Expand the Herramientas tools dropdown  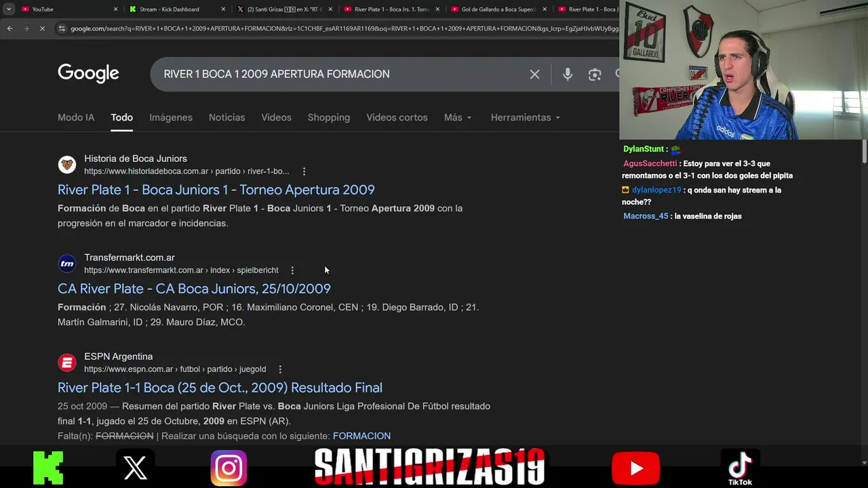pos(526,117)
